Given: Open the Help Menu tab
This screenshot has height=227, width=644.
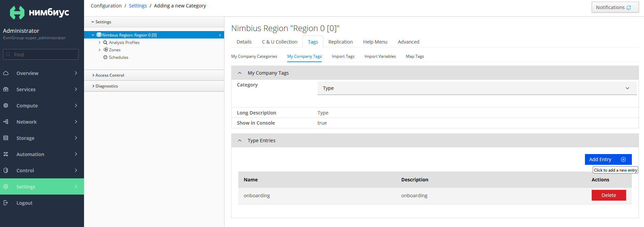Looking at the screenshot, I should point(375,42).
